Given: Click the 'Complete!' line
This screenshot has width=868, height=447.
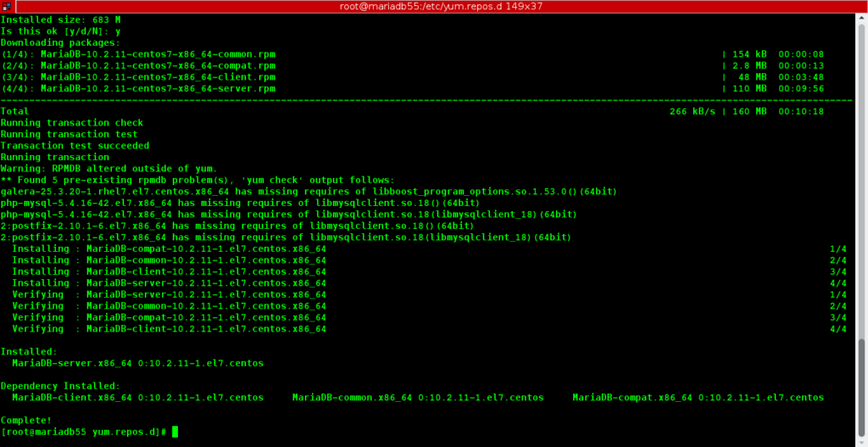Looking at the screenshot, I should (x=26, y=421).
